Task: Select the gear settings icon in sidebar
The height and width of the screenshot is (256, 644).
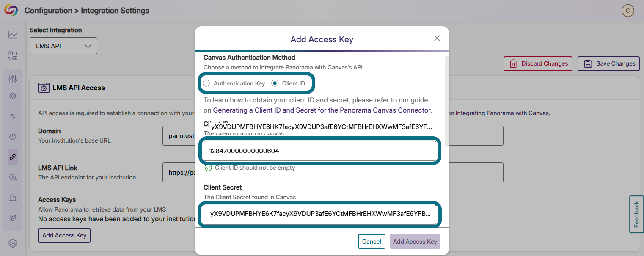Action: coord(13,96)
